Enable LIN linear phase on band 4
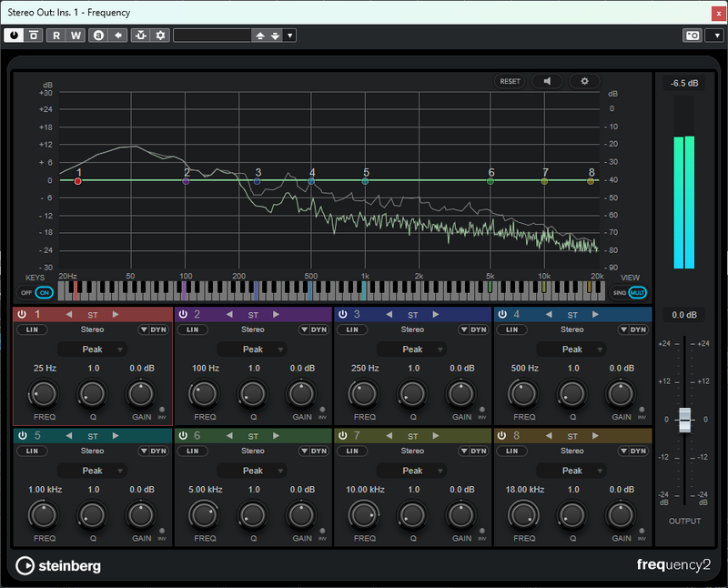 (511, 329)
